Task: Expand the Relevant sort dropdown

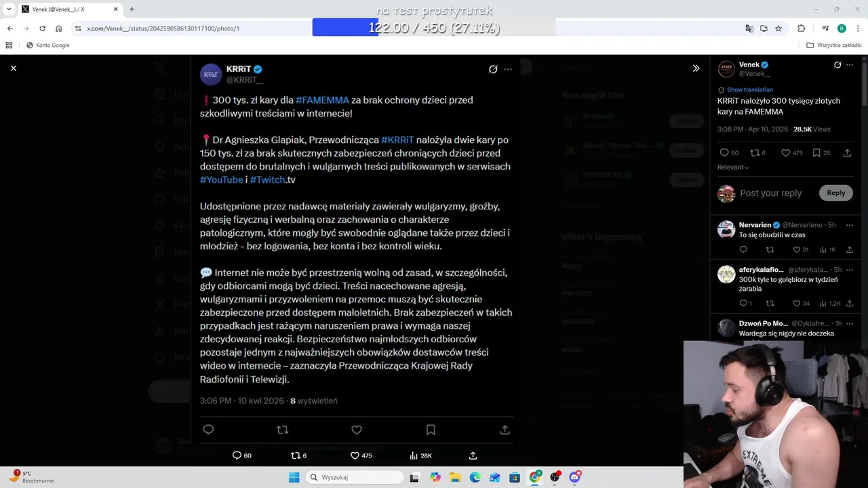Action: pyautogui.click(x=733, y=167)
